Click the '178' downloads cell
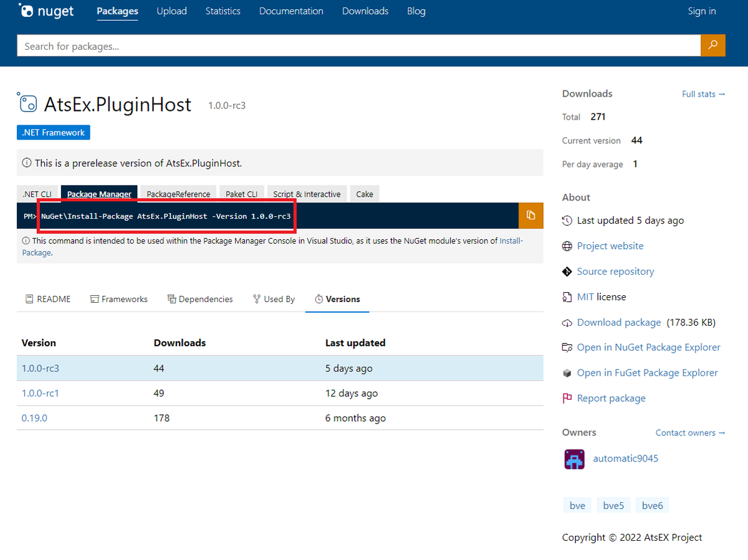Screen dimensions: 748x560 coord(161,418)
